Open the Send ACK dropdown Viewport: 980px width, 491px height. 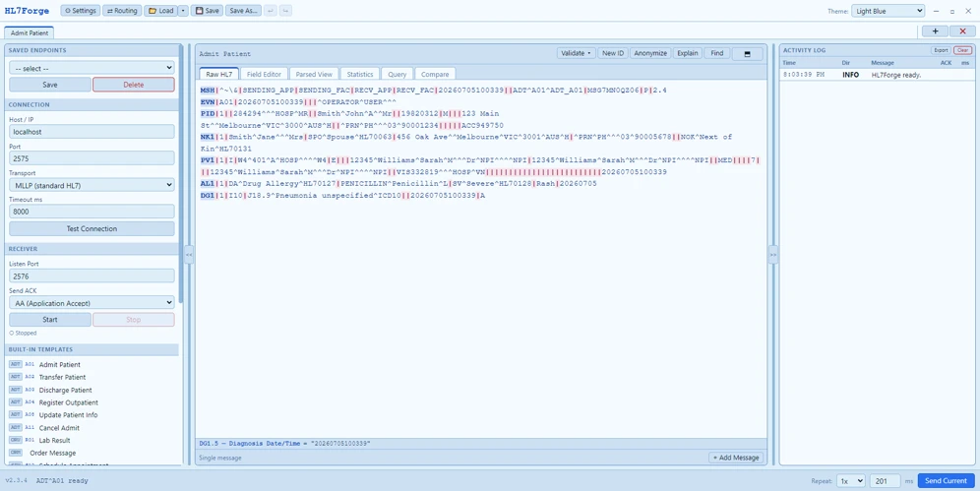92,302
